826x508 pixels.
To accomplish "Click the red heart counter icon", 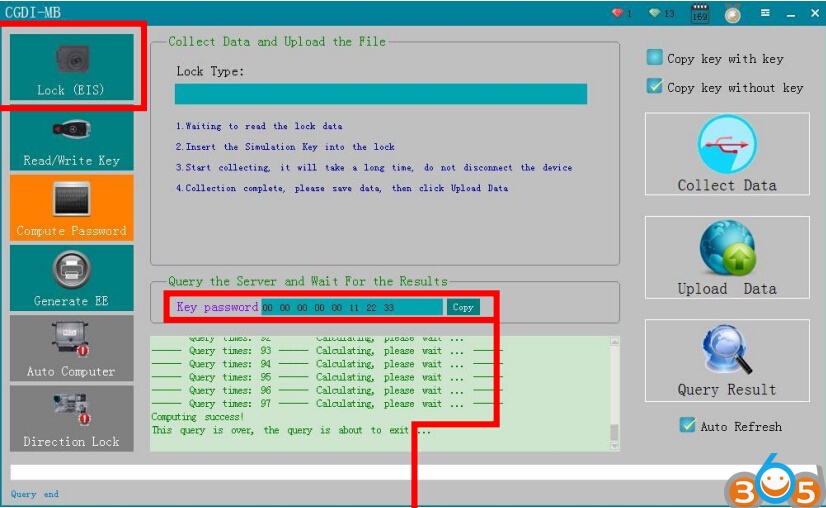I will (617, 13).
